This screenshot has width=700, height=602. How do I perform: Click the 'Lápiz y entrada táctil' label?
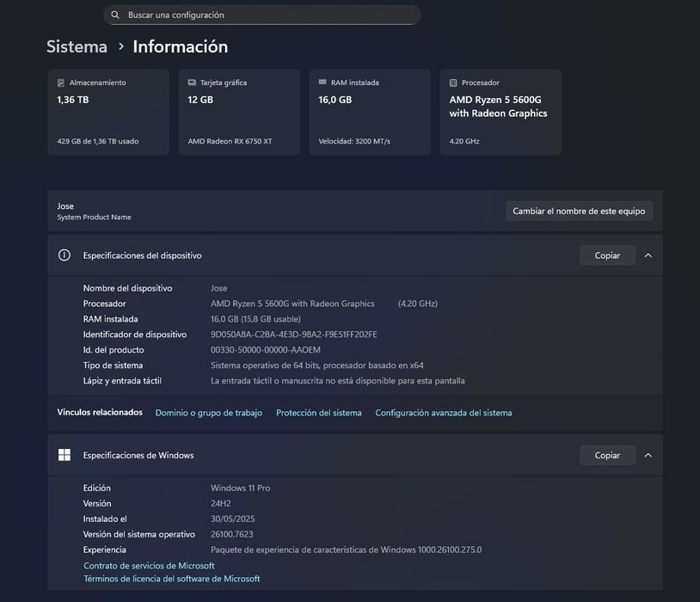click(122, 380)
